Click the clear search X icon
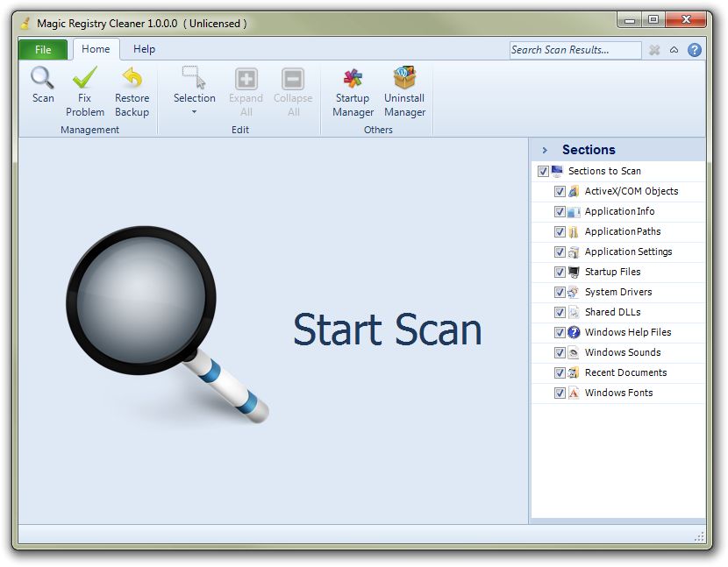The image size is (728, 567). point(654,50)
